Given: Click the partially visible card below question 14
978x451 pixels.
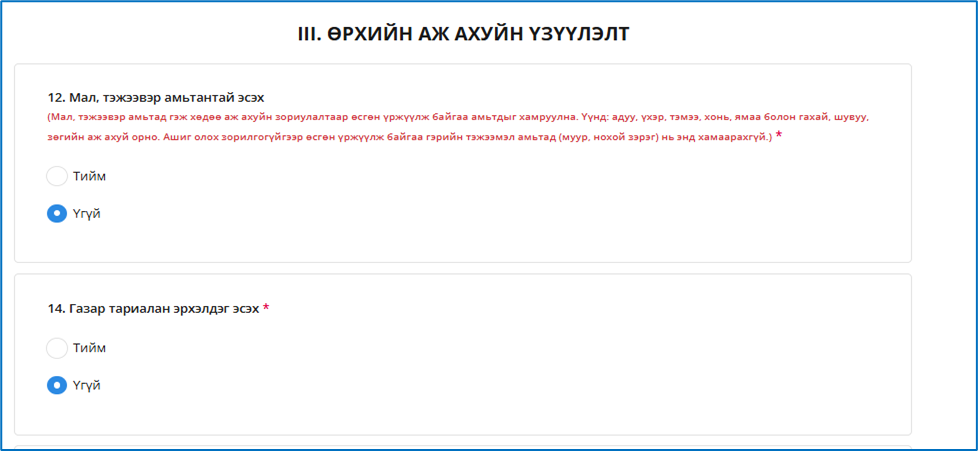Looking at the screenshot, I should click(x=462, y=447).
